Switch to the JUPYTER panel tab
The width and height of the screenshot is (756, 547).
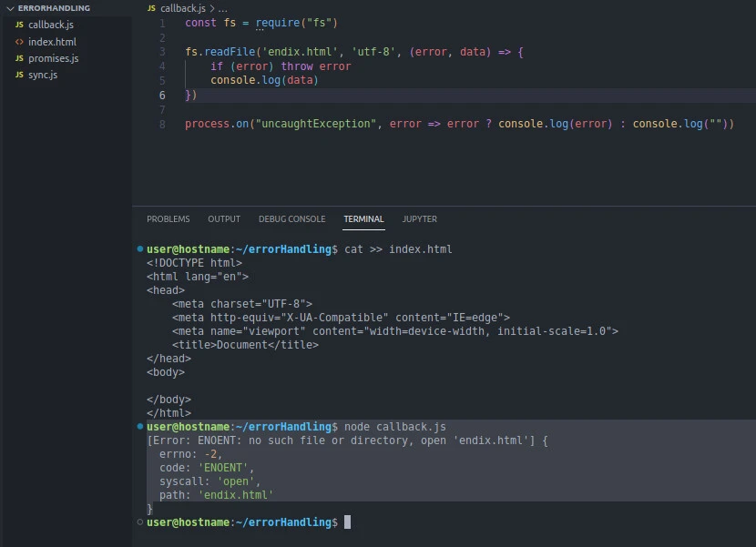click(420, 219)
